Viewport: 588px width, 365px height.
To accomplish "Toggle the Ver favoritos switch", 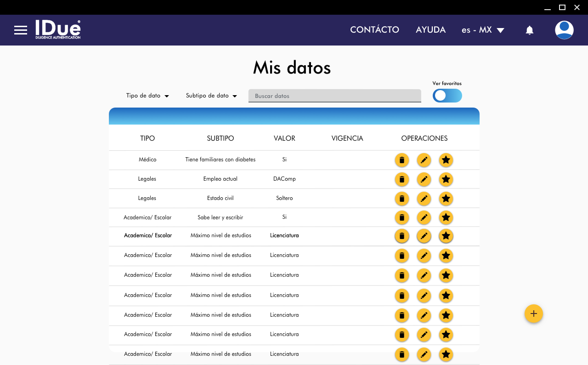I will pos(447,96).
